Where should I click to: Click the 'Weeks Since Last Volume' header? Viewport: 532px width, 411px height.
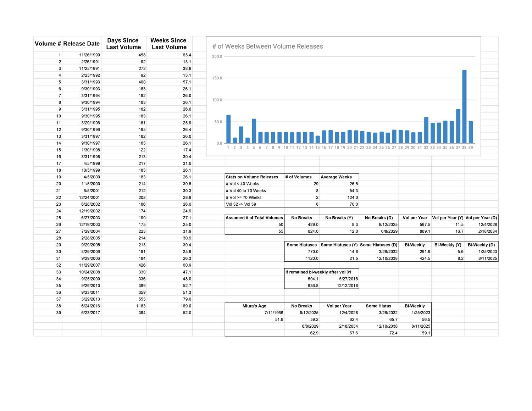(x=169, y=44)
